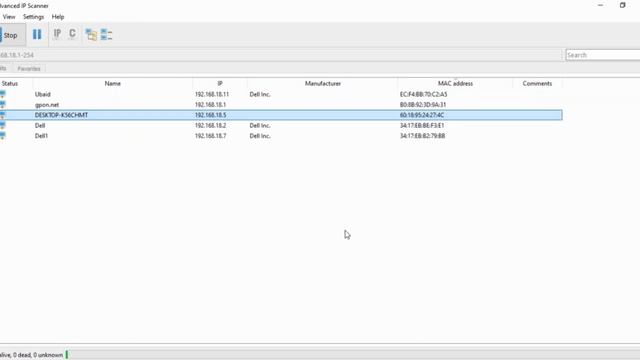Screen dimensions: 640x360
Task: Click MAC address 34:17:EB:BE:F3:E1
Action: [x=422, y=125]
